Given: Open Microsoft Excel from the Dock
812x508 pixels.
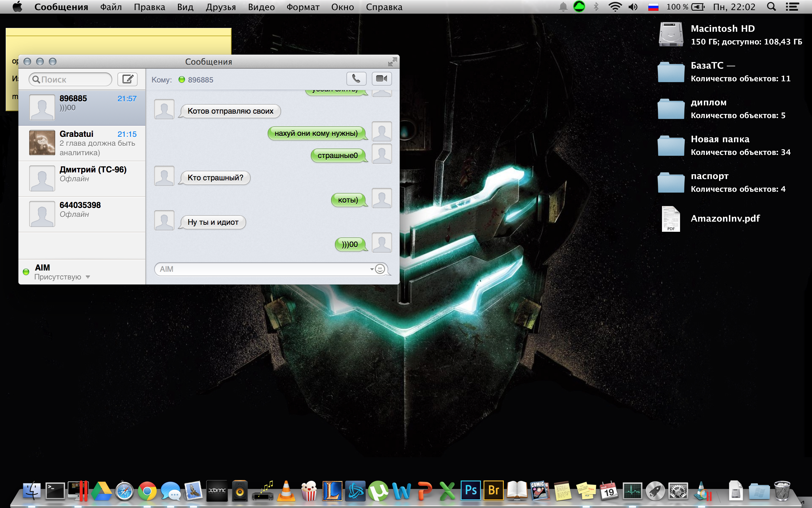Looking at the screenshot, I should tap(447, 491).
